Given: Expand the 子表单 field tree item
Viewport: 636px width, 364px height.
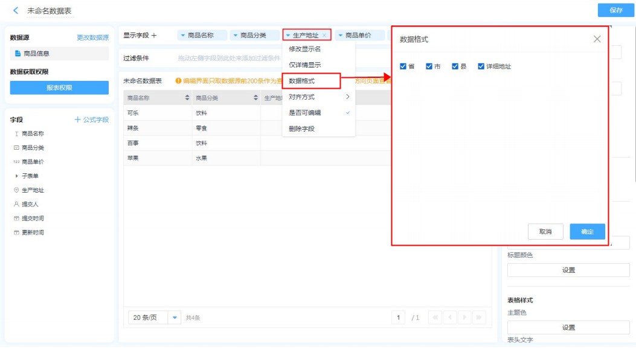Looking at the screenshot, I should 16,176.
